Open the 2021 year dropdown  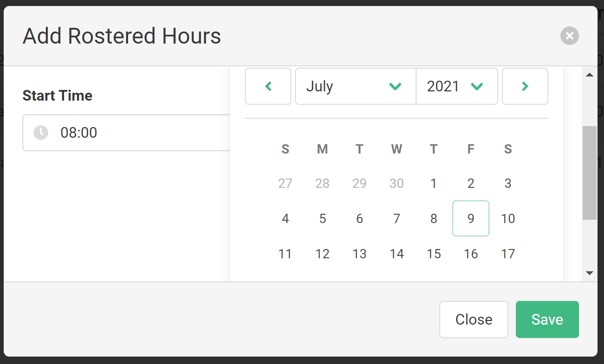(457, 86)
